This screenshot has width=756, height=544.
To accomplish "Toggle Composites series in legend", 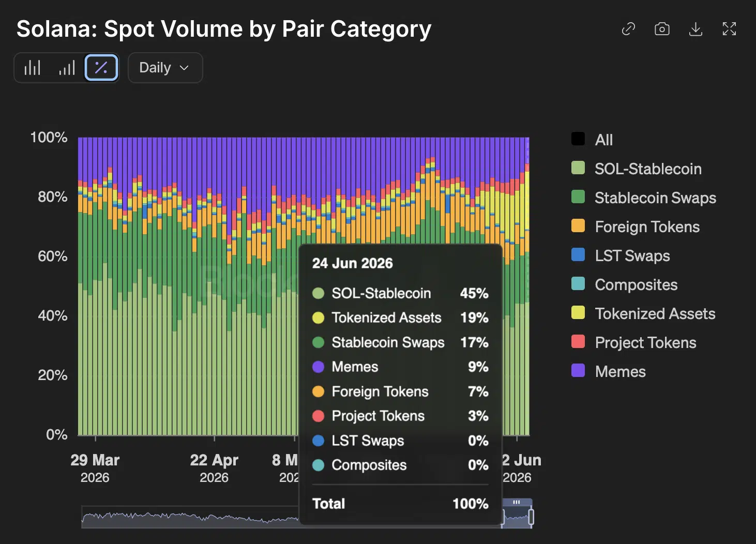I will pyautogui.click(x=625, y=284).
